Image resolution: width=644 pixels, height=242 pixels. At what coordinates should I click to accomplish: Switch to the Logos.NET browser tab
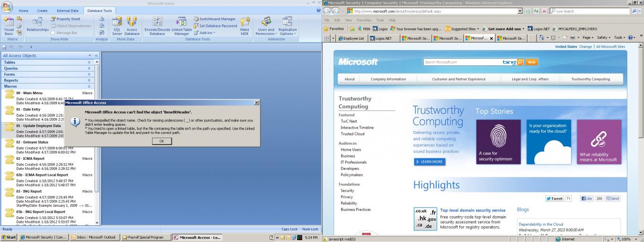click(383, 38)
